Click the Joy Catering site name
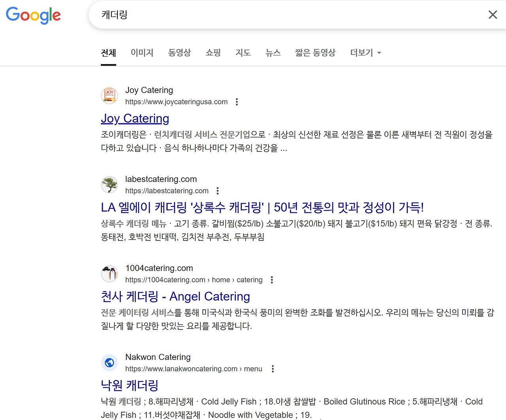Viewport: 506px width, 420px height. (149, 90)
